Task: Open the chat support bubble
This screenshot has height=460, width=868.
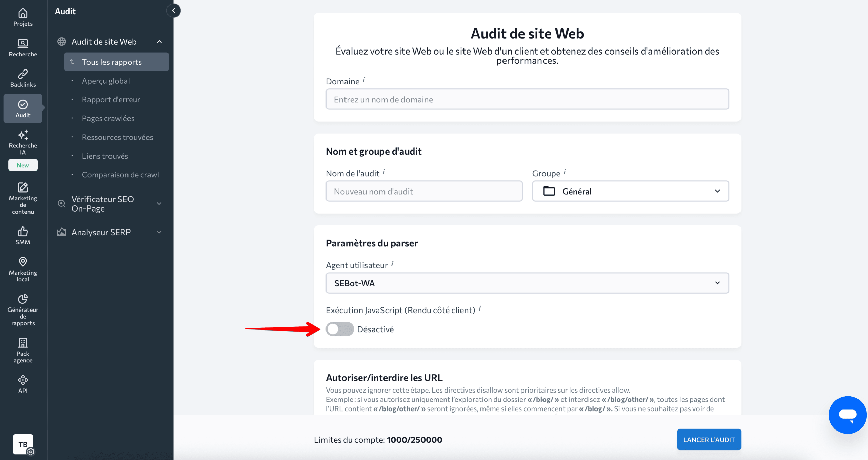Action: coord(847,415)
